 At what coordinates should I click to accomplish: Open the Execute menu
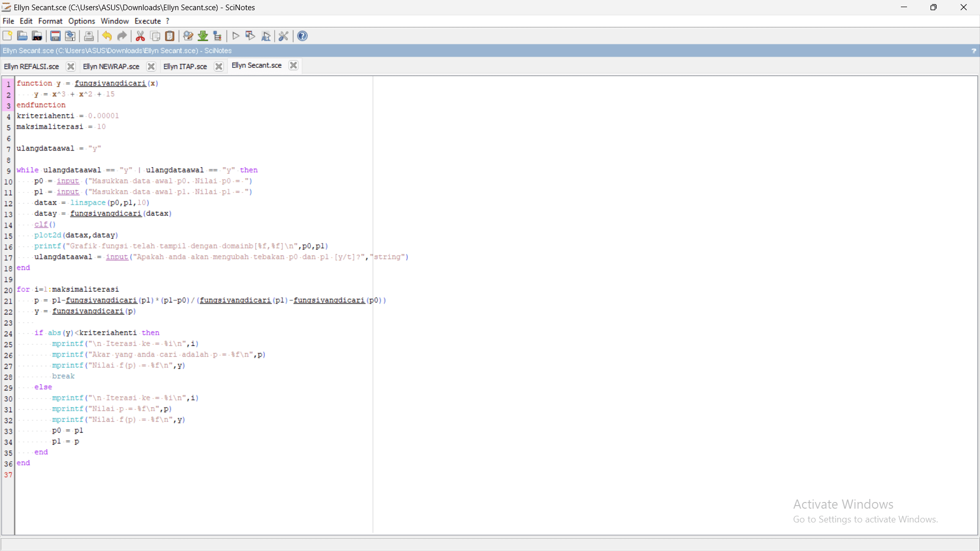click(148, 21)
